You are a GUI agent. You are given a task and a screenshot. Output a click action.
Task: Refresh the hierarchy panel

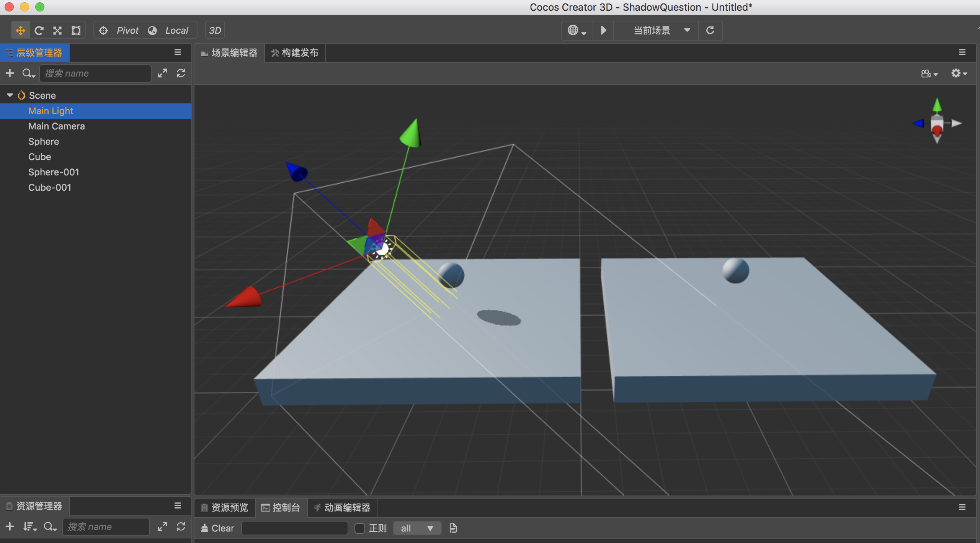tap(181, 73)
